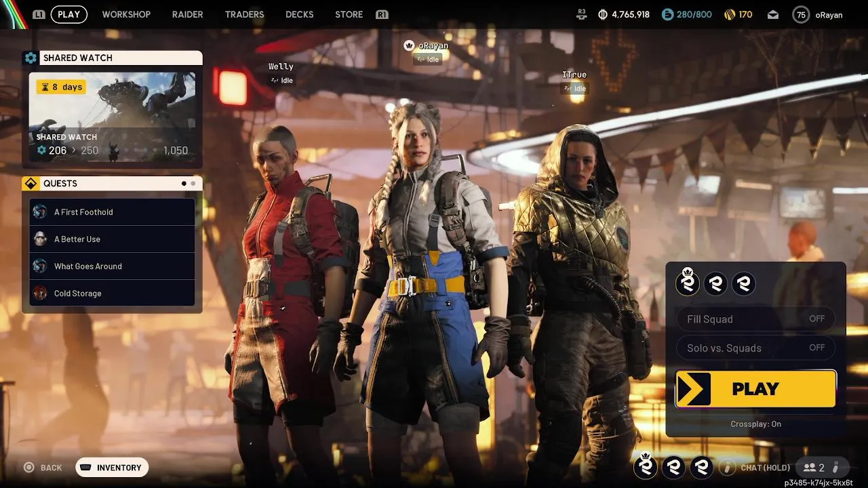
Task: Click the R1 next-tab icon
Action: pyautogui.click(x=382, y=14)
